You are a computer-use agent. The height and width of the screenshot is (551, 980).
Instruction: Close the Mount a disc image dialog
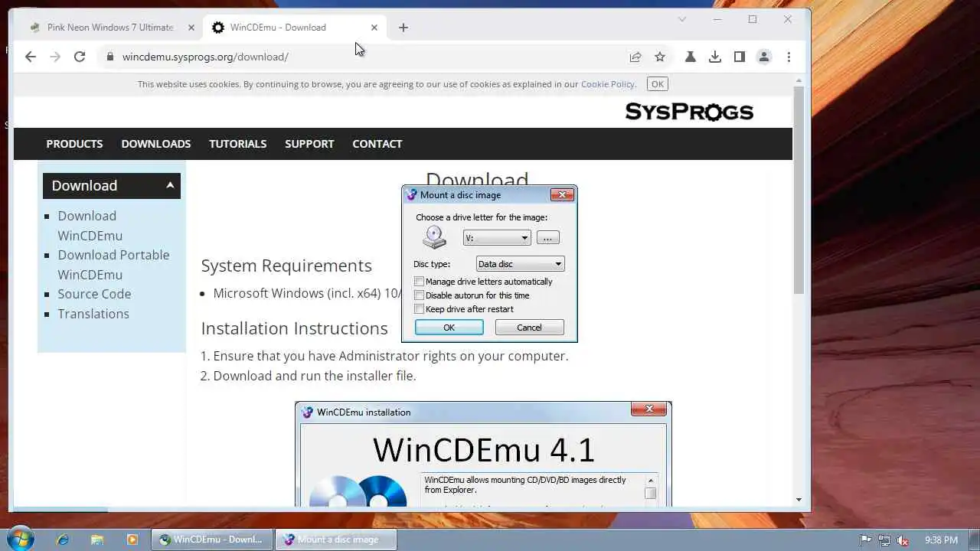(562, 195)
